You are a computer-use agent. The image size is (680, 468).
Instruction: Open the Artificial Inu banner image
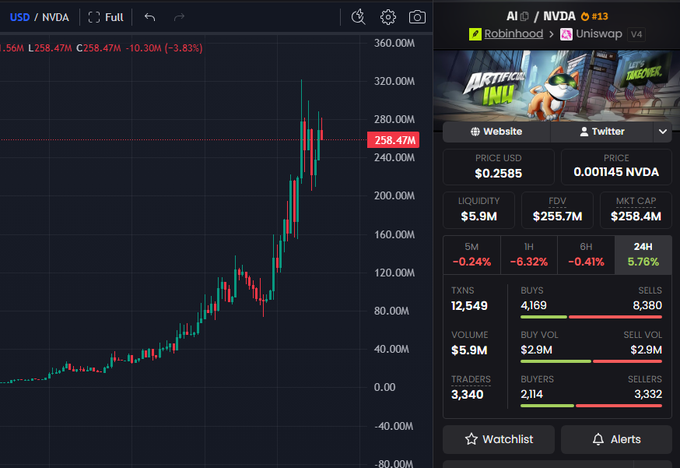(557, 85)
